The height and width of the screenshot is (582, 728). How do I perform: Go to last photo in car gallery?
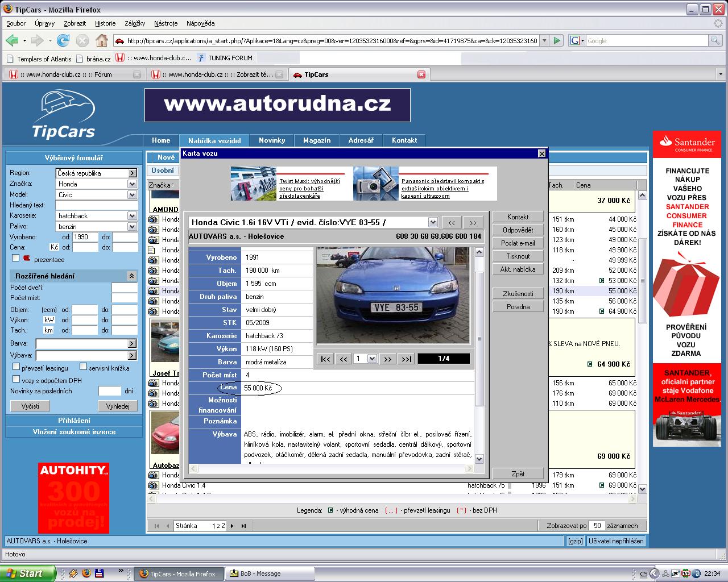[406, 359]
